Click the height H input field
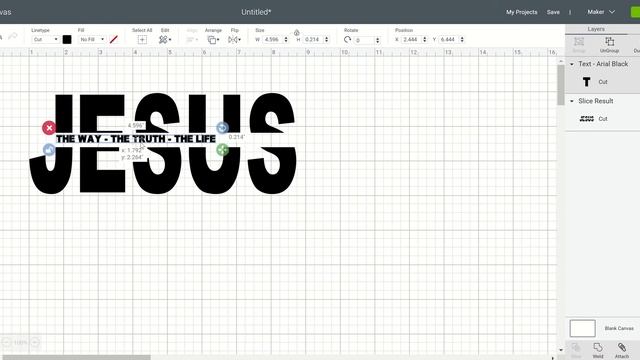Screen dimensions: 640x360 pos(312,40)
